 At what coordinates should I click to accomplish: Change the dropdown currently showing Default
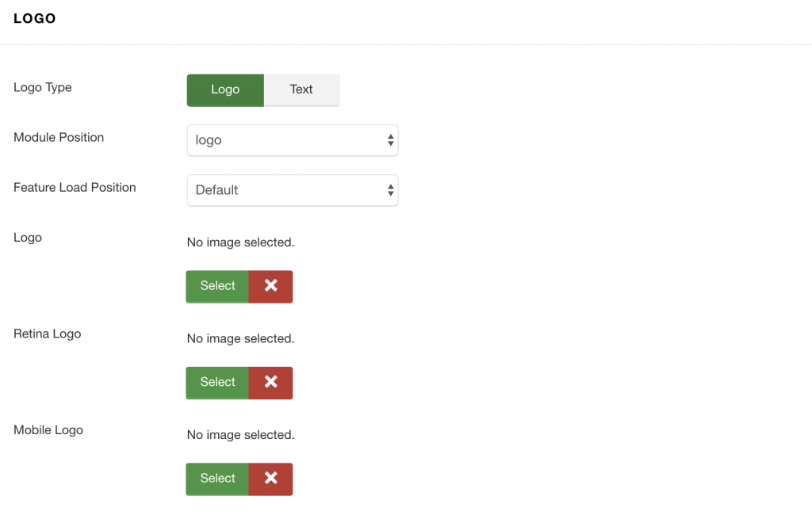(292, 190)
